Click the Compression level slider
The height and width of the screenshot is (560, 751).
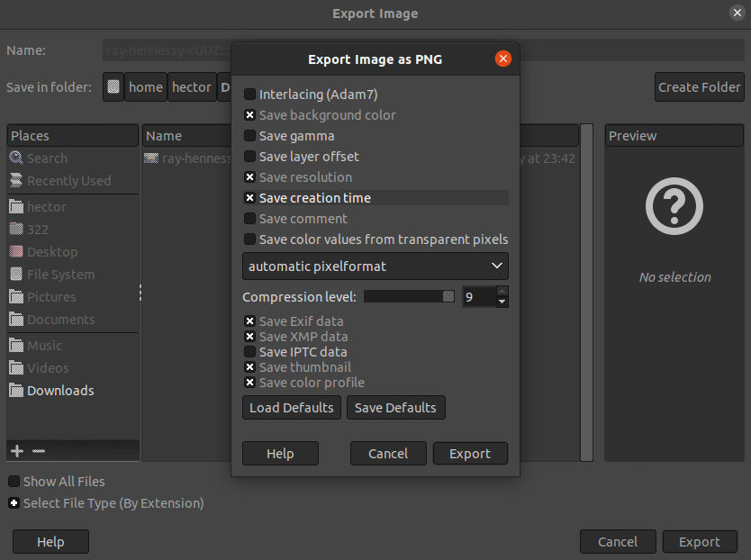tap(409, 297)
